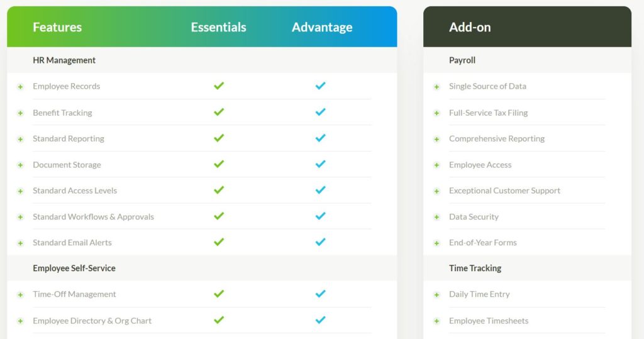Expand the Document Storage plus icon
Screen dimensions: 644x339
tap(20, 165)
